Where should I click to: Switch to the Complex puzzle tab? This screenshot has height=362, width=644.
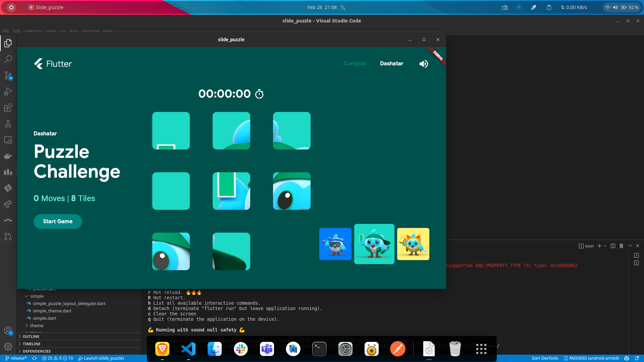click(x=355, y=64)
